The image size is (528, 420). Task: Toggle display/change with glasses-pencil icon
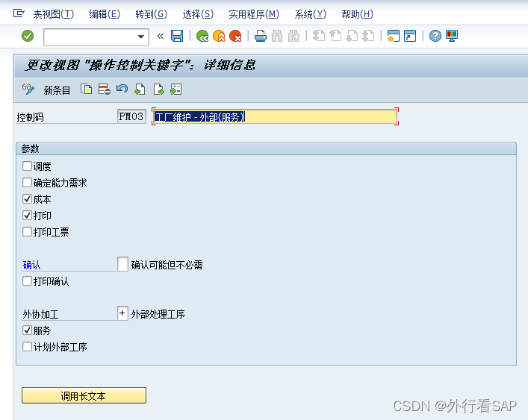pyautogui.click(x=28, y=90)
